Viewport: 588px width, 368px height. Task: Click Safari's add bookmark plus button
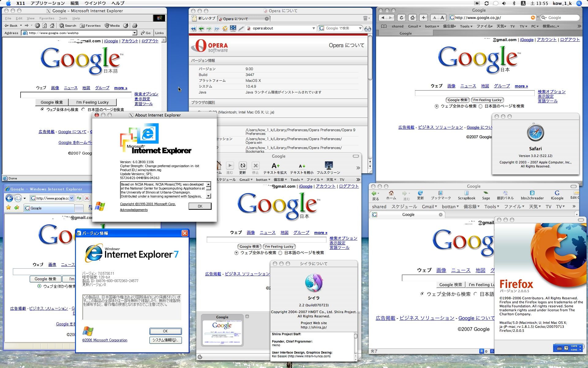pyautogui.click(x=424, y=18)
